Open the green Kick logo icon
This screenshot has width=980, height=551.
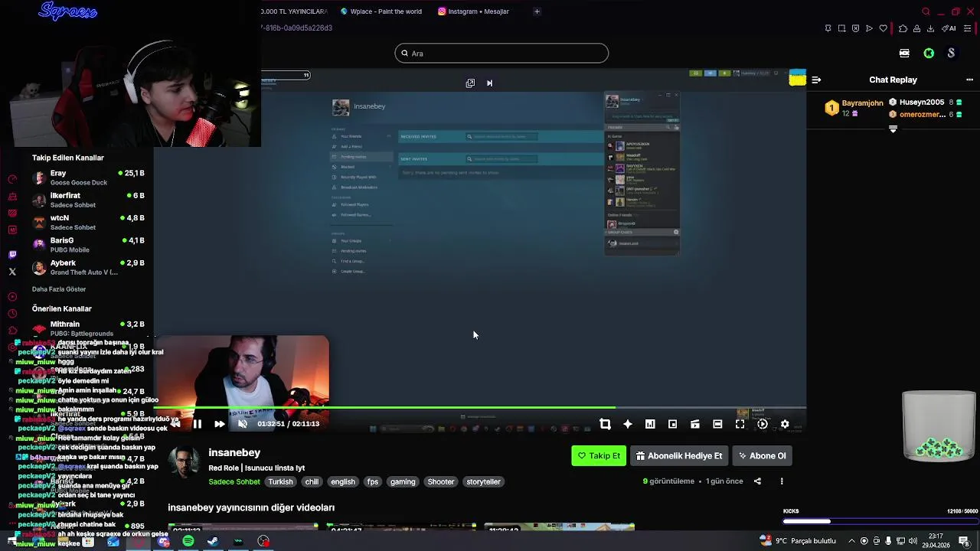[x=929, y=54]
